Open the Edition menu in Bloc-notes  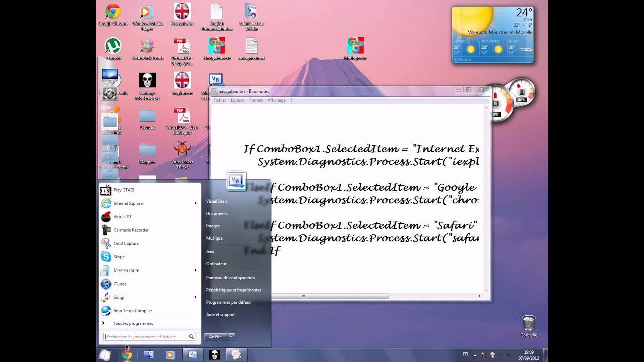pos(237,100)
